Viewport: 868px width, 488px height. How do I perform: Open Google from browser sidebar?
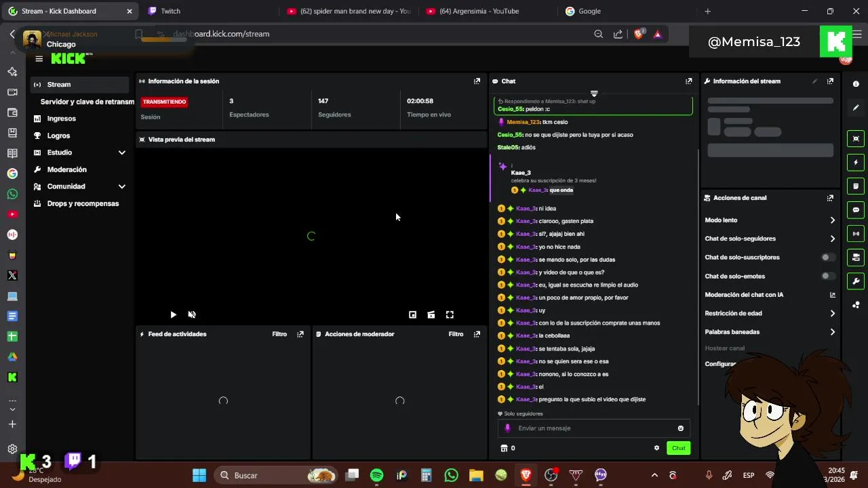coord(12,174)
